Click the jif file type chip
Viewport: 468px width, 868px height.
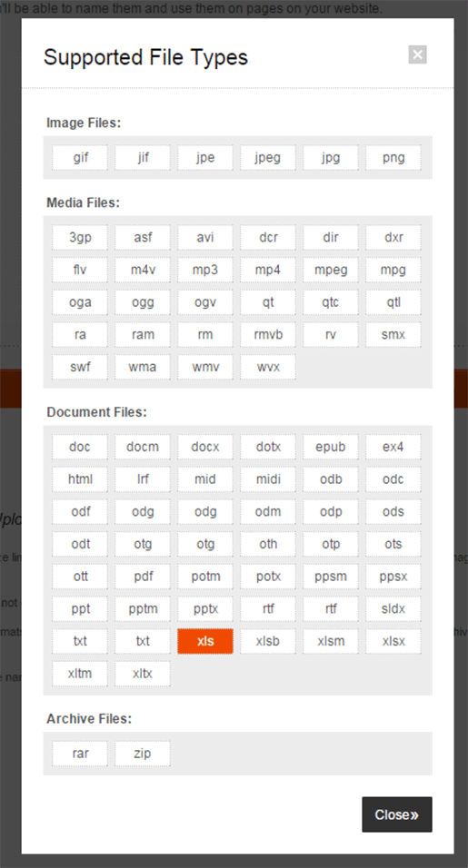(143, 157)
